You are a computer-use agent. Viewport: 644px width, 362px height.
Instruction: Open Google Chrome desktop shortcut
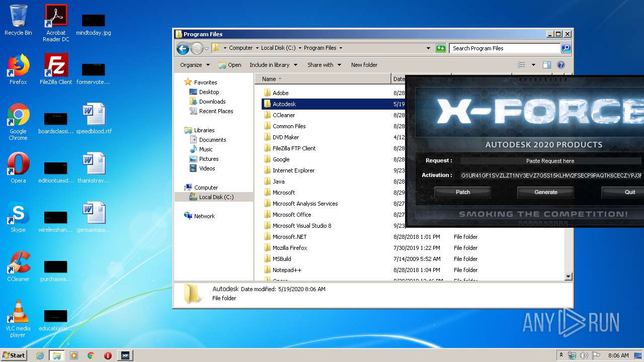click(18, 122)
